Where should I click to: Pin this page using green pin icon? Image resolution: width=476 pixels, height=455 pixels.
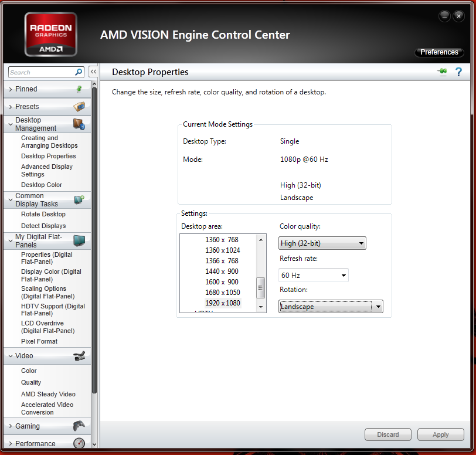[x=443, y=72]
